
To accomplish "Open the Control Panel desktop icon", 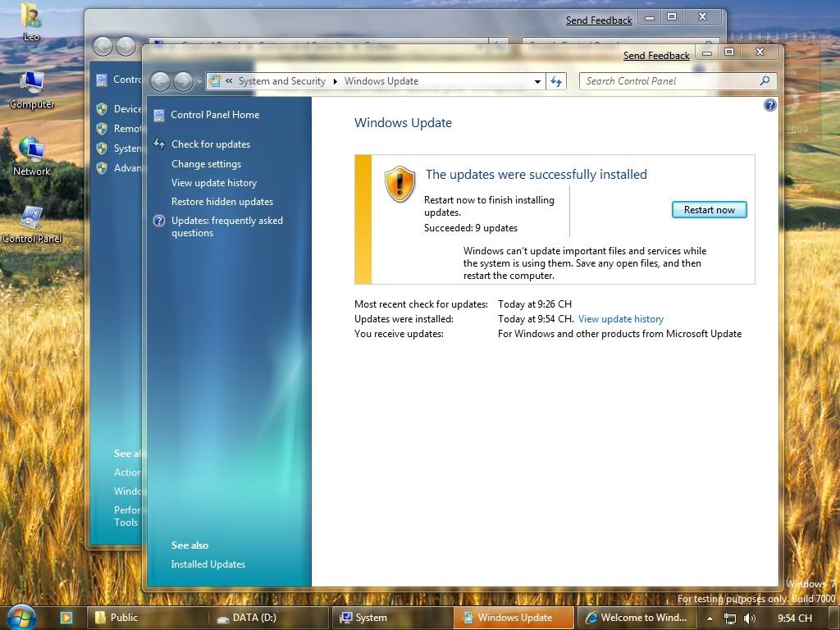I will point(32,223).
